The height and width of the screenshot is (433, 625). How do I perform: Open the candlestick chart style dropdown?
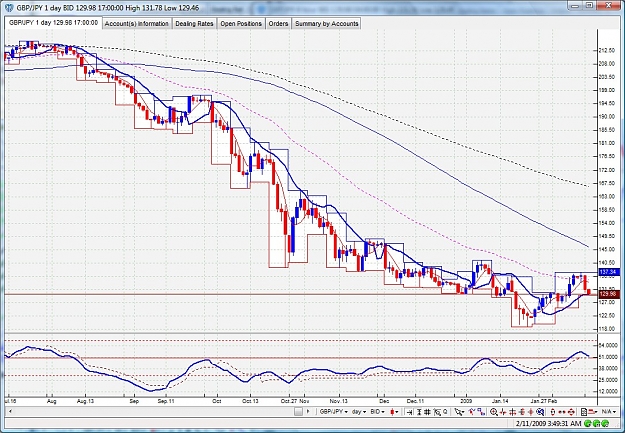[394, 412]
